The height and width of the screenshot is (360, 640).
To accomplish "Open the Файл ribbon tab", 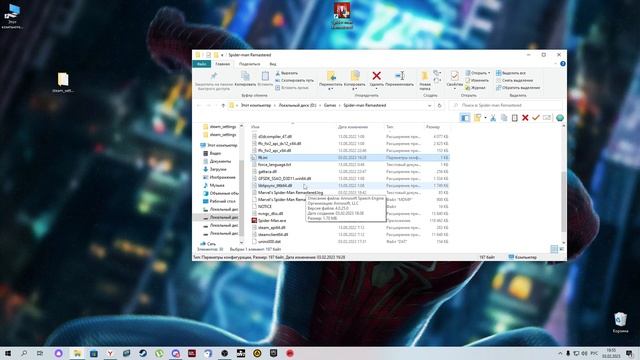I will point(201,64).
